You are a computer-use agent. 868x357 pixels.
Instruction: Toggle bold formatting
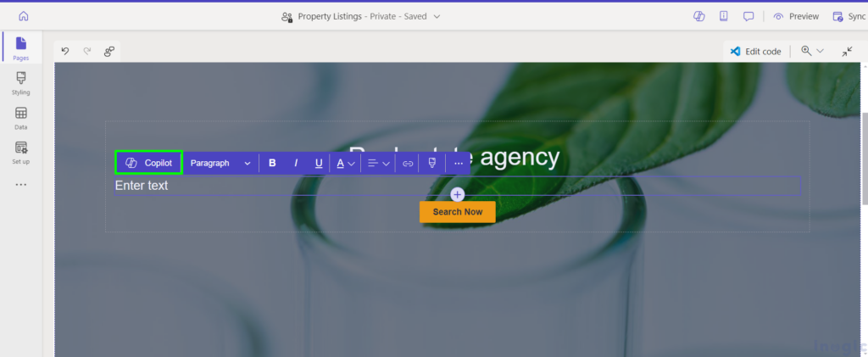(x=272, y=164)
